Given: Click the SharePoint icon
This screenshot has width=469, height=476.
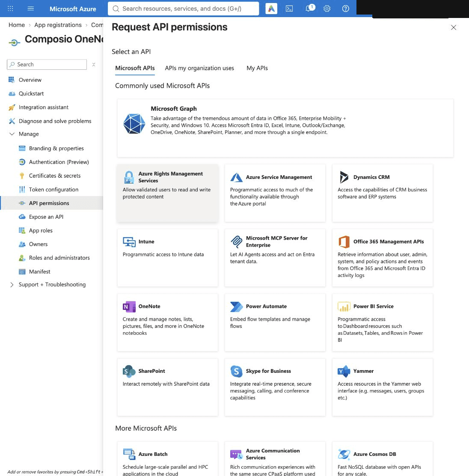Looking at the screenshot, I should click(129, 371).
